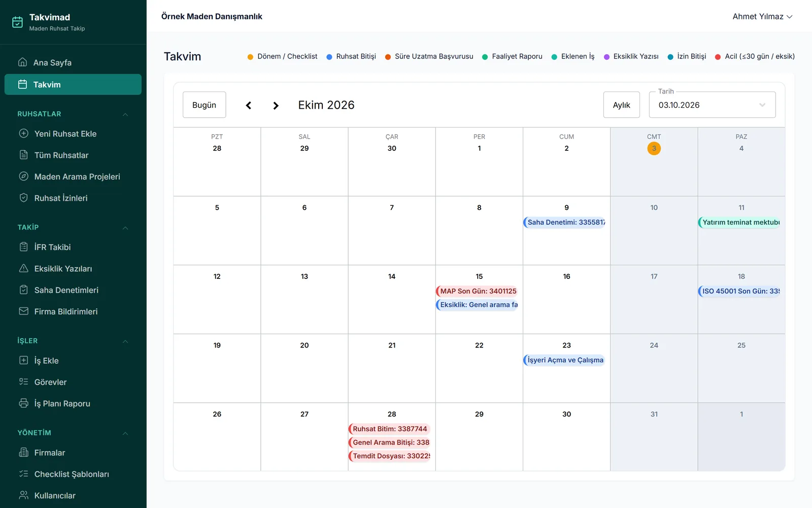Open the Ruhsat Bitim event

coord(390,429)
